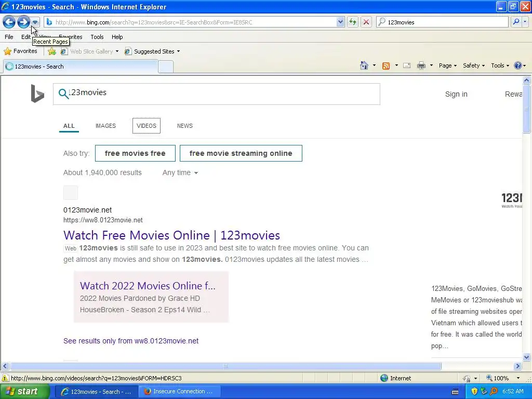
Task: Switch to the IMAGES tab
Action: pos(105,126)
